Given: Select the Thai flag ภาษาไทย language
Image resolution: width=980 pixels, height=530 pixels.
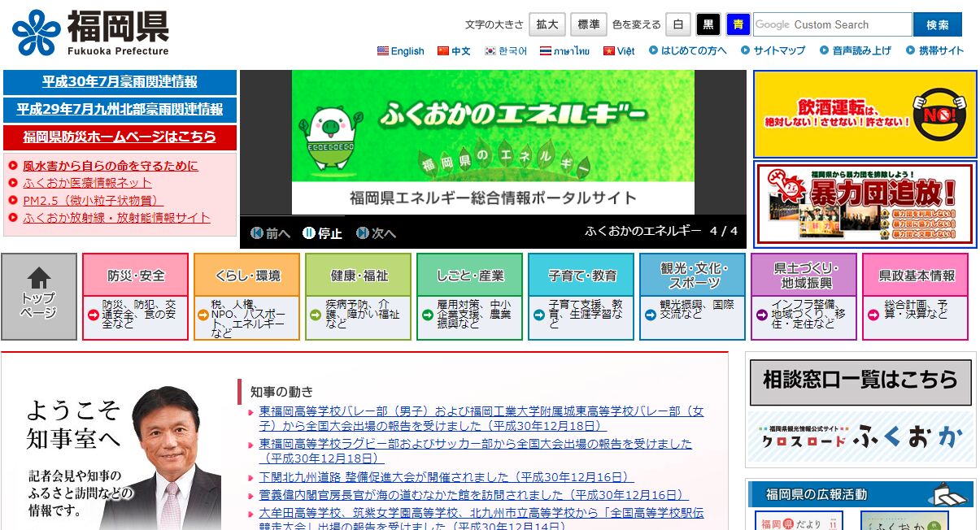Looking at the screenshot, I should 564,50.
